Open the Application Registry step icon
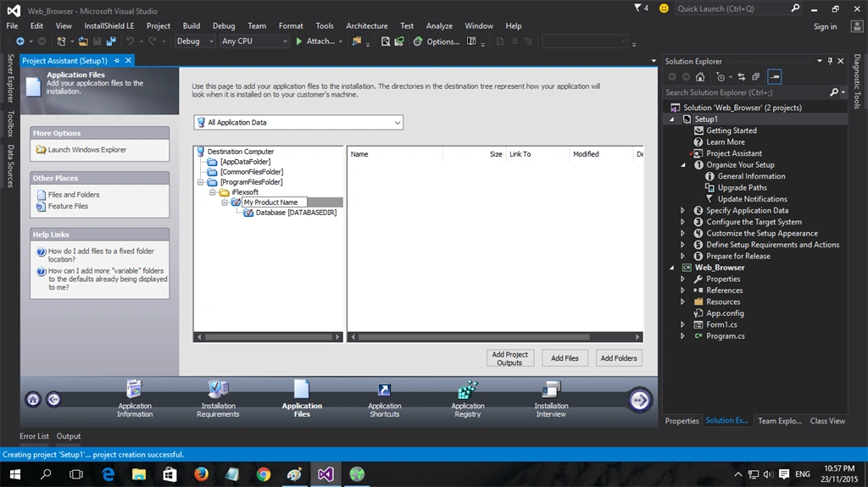The width and height of the screenshot is (868, 487). click(468, 390)
